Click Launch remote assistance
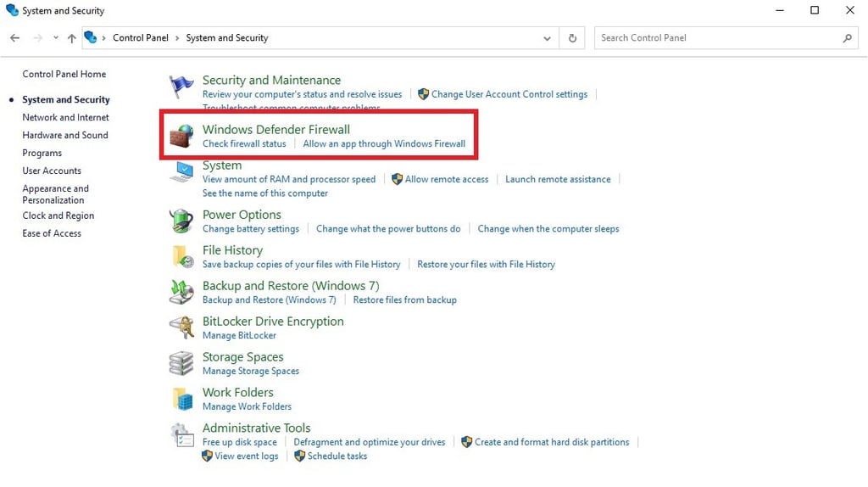This screenshot has height=487, width=868. [558, 179]
